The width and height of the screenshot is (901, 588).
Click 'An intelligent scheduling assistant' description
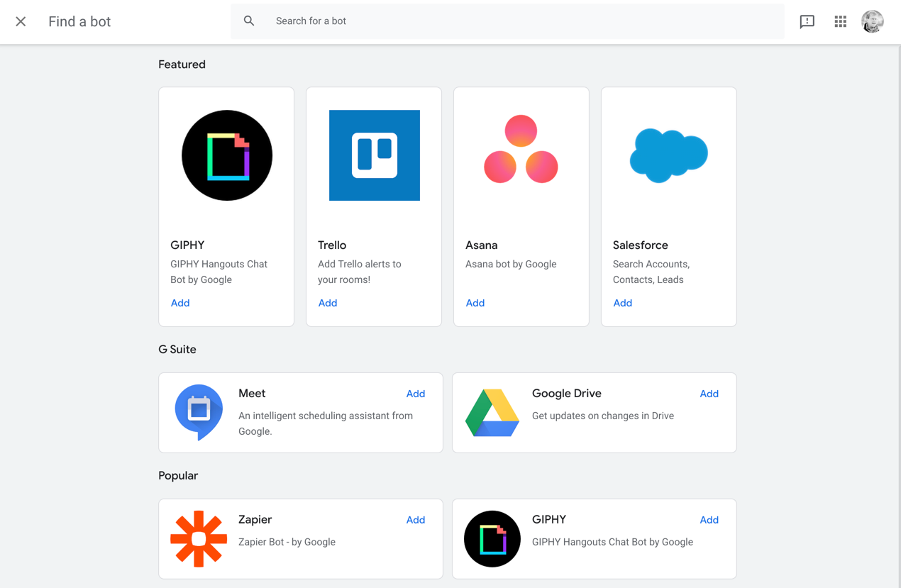[x=326, y=423]
